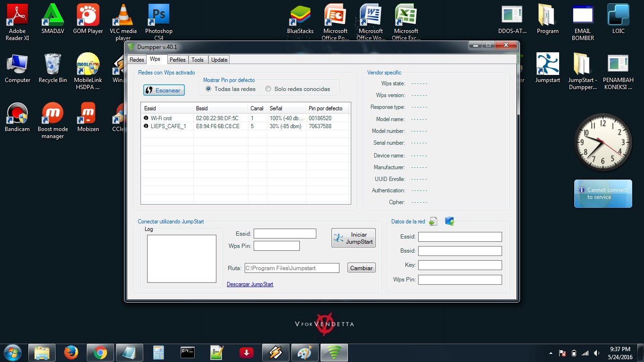Select Todas las redes radio option

(231, 89)
